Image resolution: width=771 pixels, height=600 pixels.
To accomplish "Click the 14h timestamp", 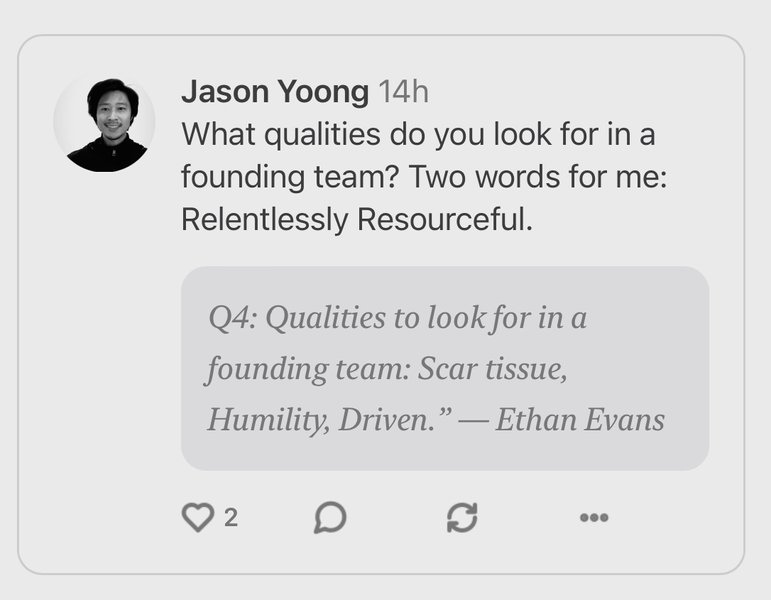I will point(404,93).
